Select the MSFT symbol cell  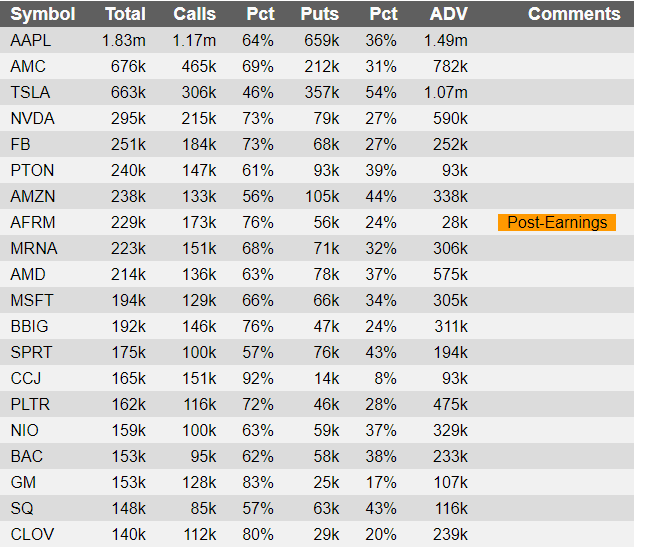[32, 300]
